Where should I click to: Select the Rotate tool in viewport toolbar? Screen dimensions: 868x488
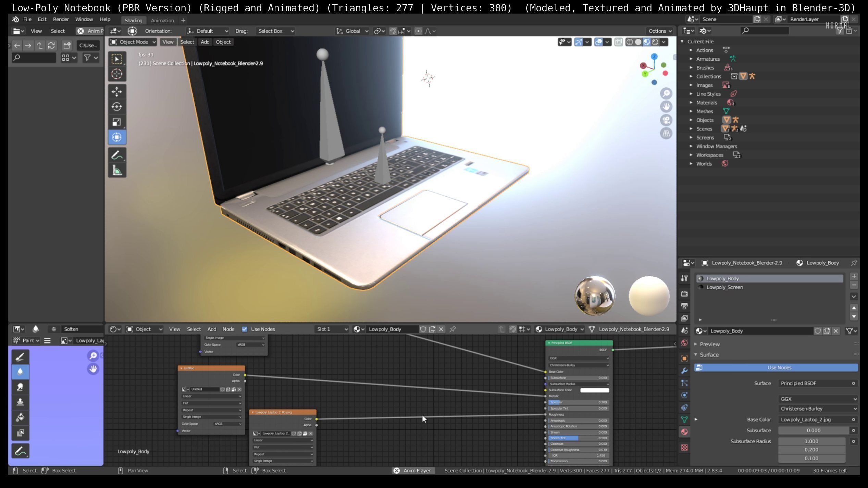click(x=117, y=107)
